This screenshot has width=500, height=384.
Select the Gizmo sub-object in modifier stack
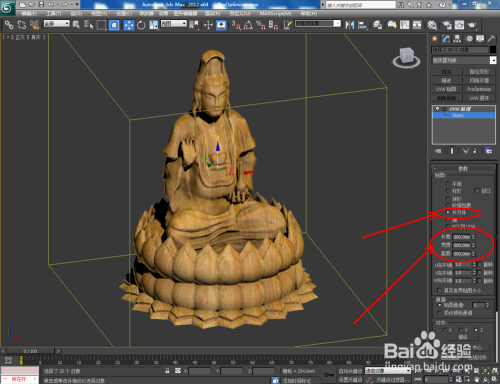click(464, 115)
